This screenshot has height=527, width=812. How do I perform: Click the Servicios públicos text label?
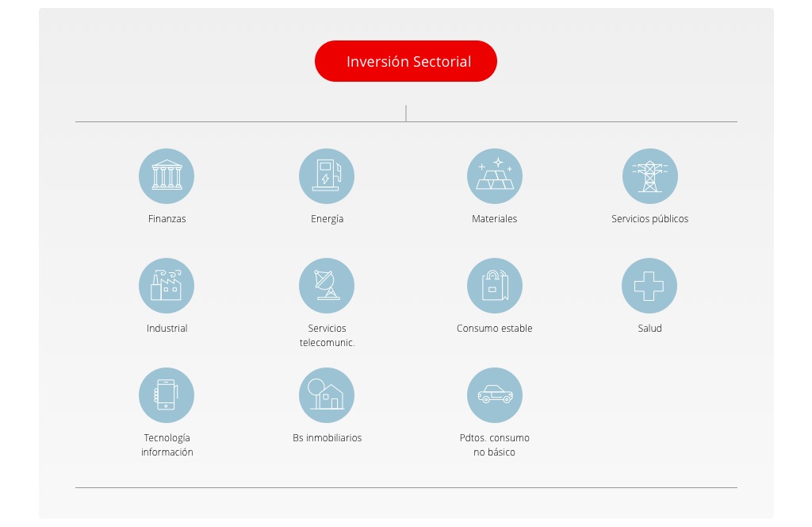[x=650, y=219]
